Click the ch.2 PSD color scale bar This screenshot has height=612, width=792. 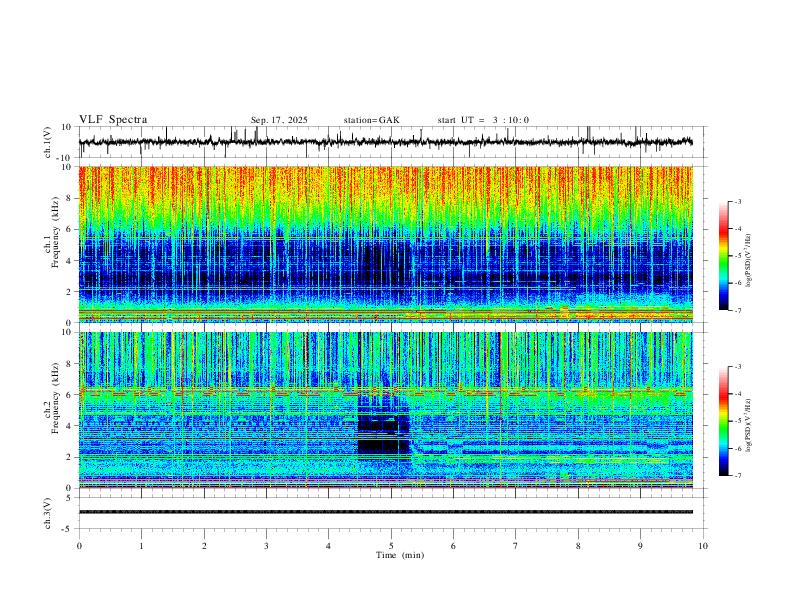tap(724, 421)
